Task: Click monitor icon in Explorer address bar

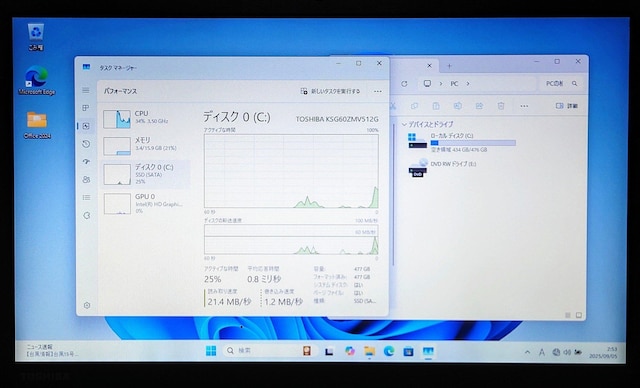Action: pos(427,84)
